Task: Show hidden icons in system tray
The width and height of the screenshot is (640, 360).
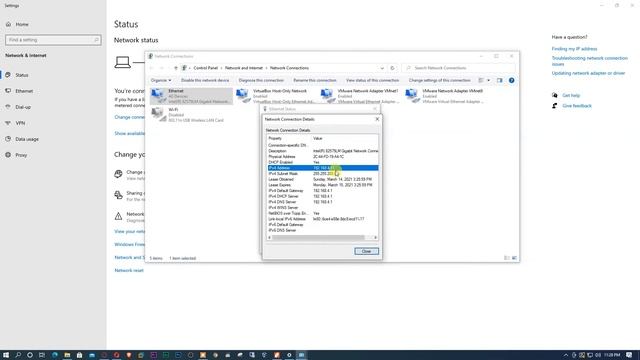Action: point(566,355)
